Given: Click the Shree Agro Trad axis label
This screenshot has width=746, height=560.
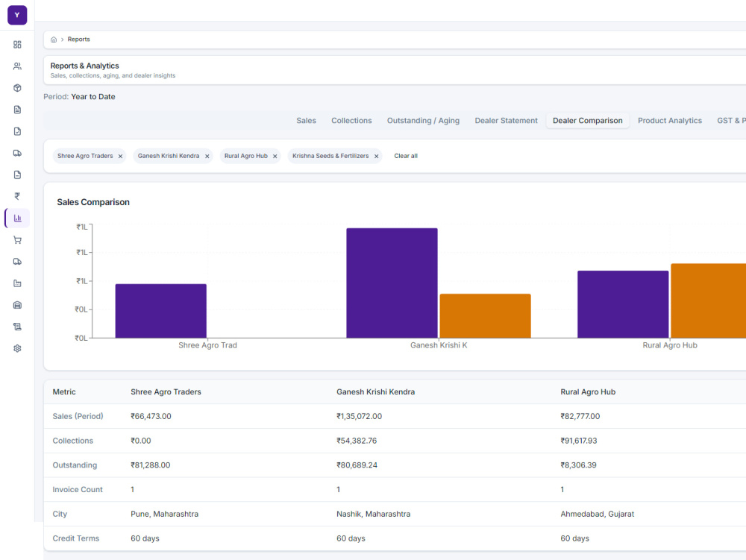Looking at the screenshot, I should (x=207, y=345).
